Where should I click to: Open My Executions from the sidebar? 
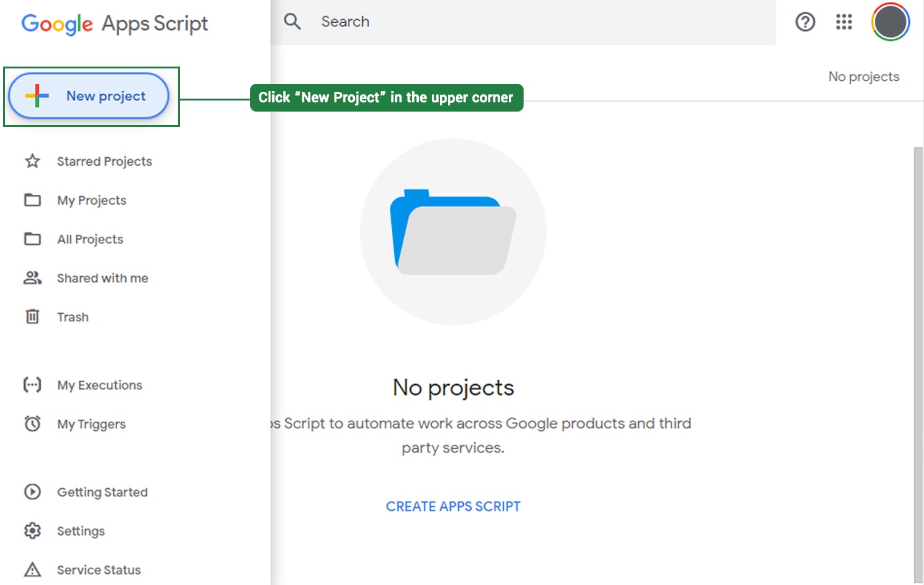coord(99,385)
